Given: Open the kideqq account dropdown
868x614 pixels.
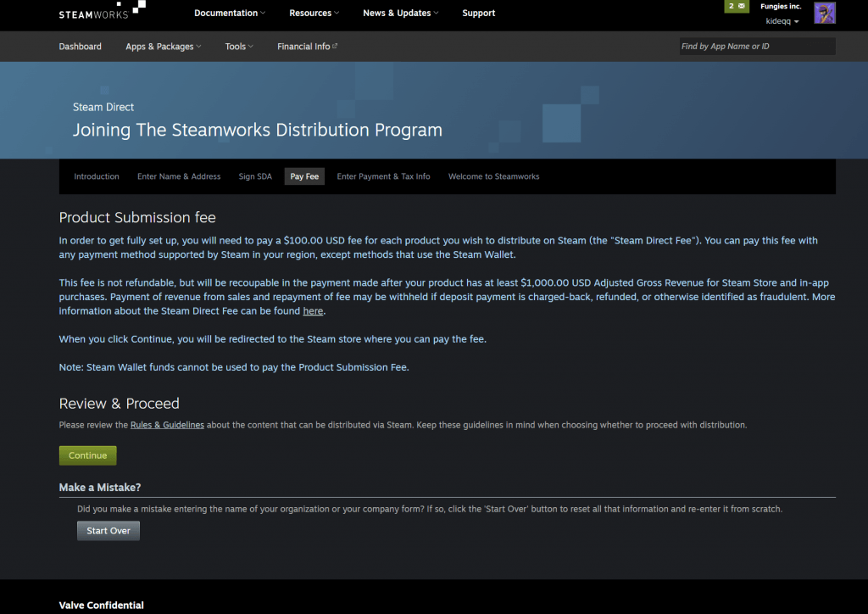Looking at the screenshot, I should pyautogui.click(x=782, y=21).
